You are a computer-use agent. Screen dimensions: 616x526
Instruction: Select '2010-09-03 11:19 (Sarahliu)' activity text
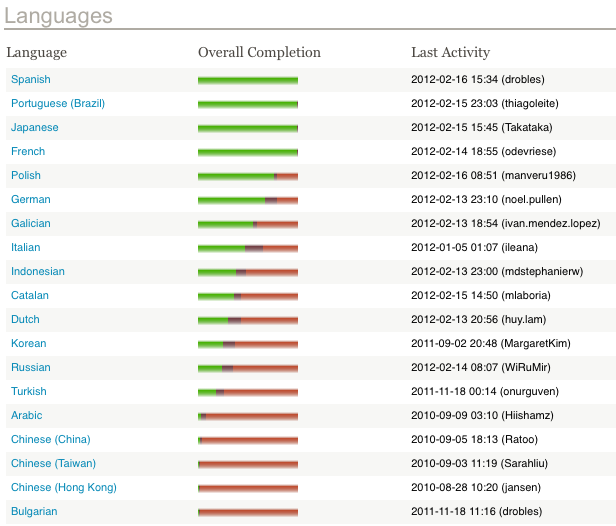click(x=479, y=463)
